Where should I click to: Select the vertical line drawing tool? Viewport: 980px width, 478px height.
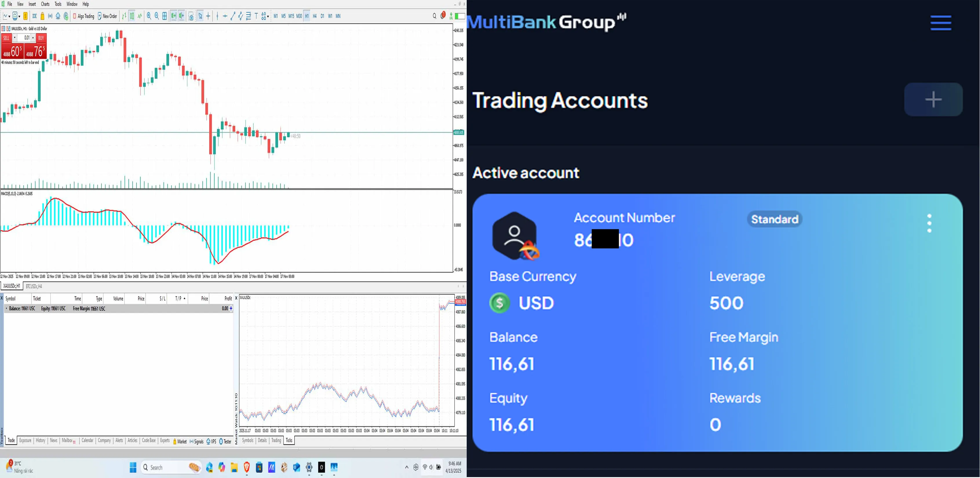click(x=217, y=16)
